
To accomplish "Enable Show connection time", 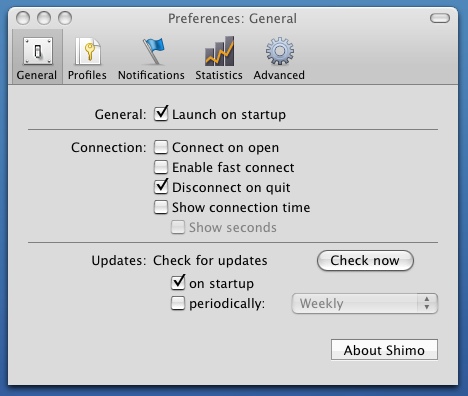I will coord(161,207).
